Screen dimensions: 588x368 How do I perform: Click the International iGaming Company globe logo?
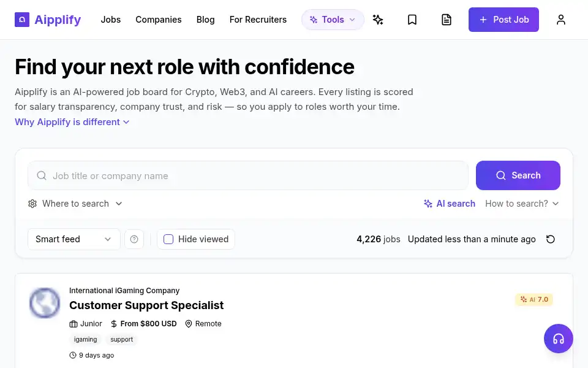click(45, 302)
